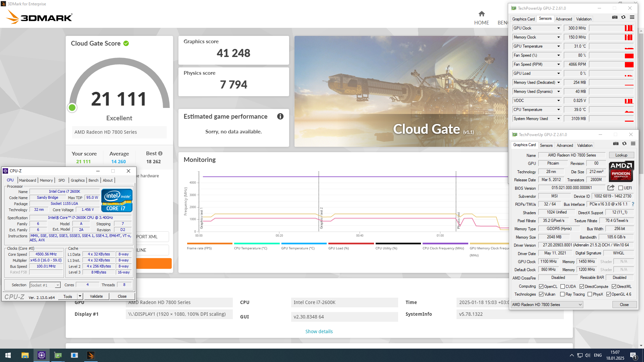
Task: Click the Frame rate (FPS) orange legend swatch
Action: (x=210, y=244)
